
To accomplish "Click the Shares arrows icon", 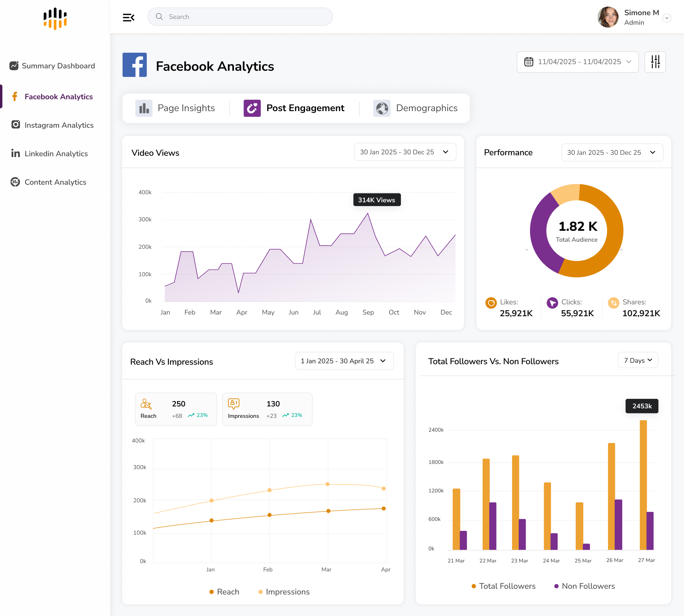I will [x=614, y=303].
